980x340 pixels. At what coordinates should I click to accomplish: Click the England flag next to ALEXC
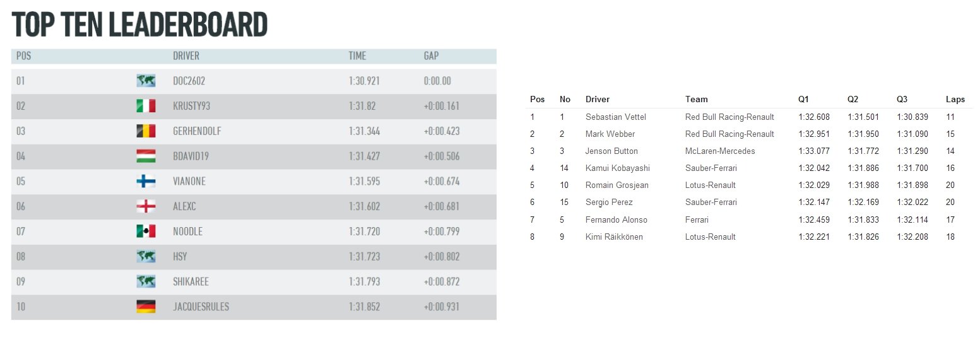click(x=146, y=206)
